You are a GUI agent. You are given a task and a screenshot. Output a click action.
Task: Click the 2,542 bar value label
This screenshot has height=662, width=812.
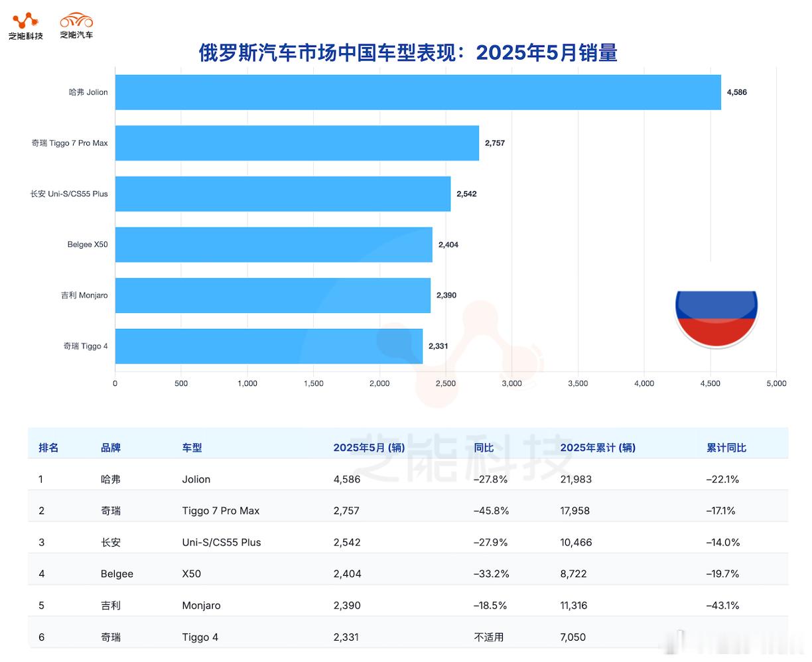[x=466, y=194]
